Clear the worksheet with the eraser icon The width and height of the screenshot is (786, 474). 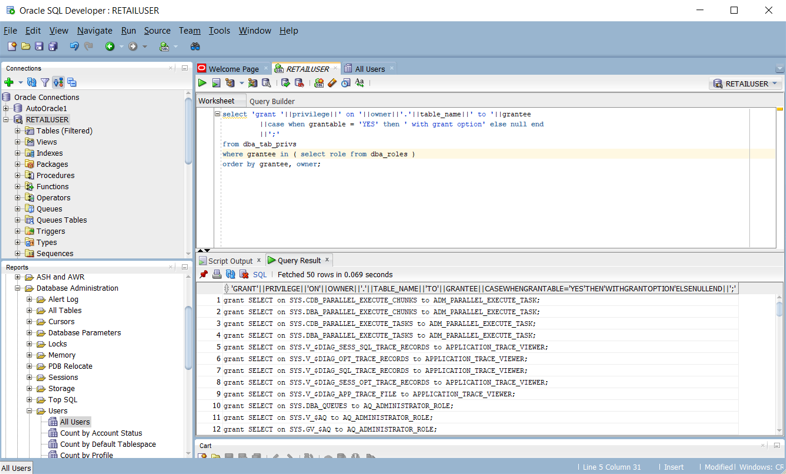332,84
